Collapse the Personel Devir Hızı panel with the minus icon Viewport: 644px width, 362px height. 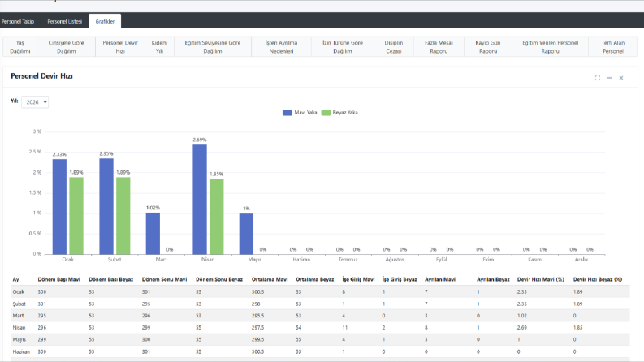click(610, 78)
